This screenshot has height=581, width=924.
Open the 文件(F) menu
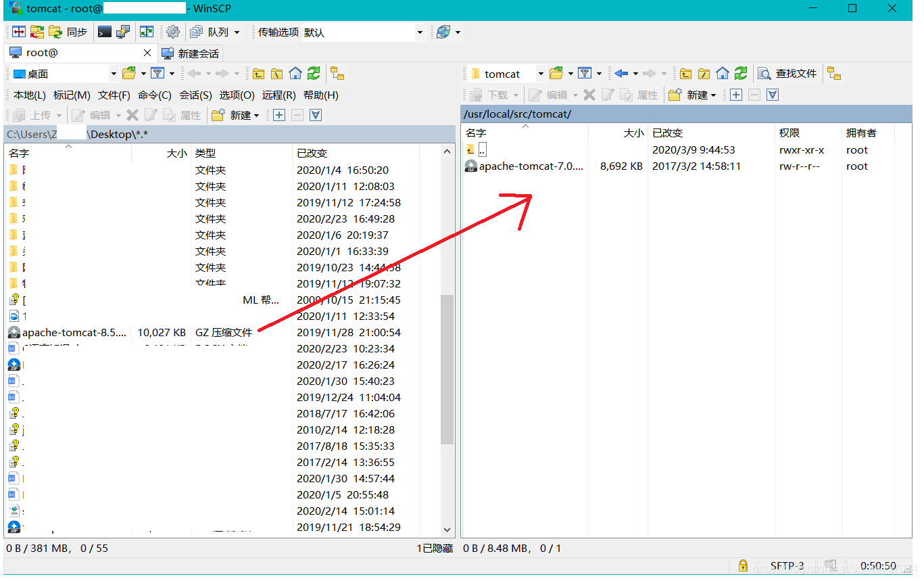pos(114,95)
